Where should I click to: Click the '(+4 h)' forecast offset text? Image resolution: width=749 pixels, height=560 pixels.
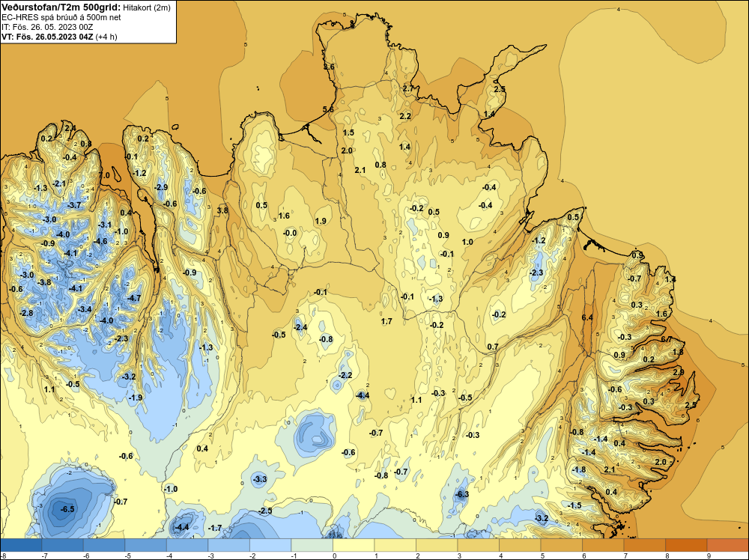click(106, 37)
